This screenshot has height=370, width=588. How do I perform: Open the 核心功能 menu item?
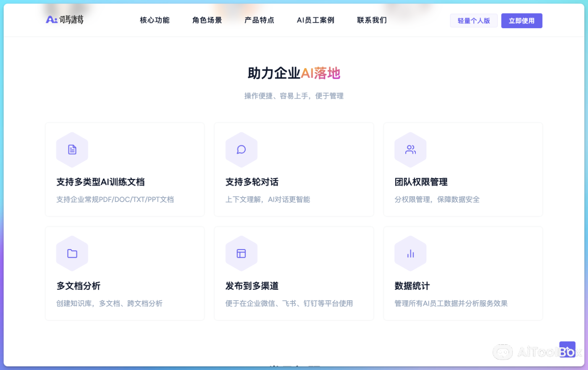(x=154, y=20)
